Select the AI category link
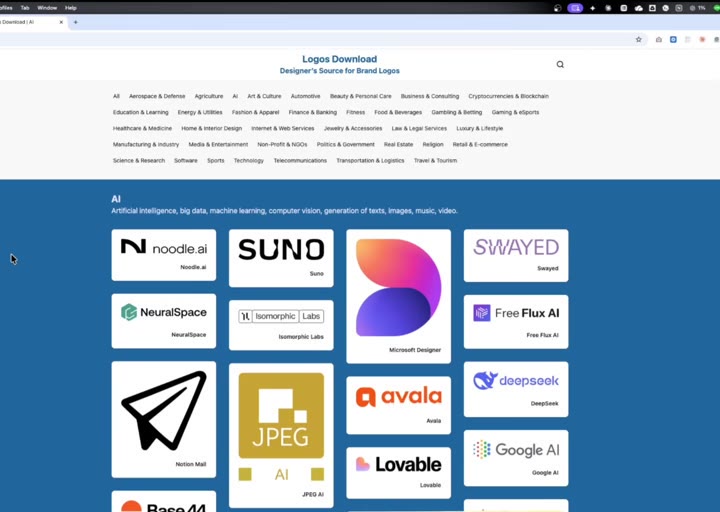720x512 pixels. pyautogui.click(x=235, y=96)
